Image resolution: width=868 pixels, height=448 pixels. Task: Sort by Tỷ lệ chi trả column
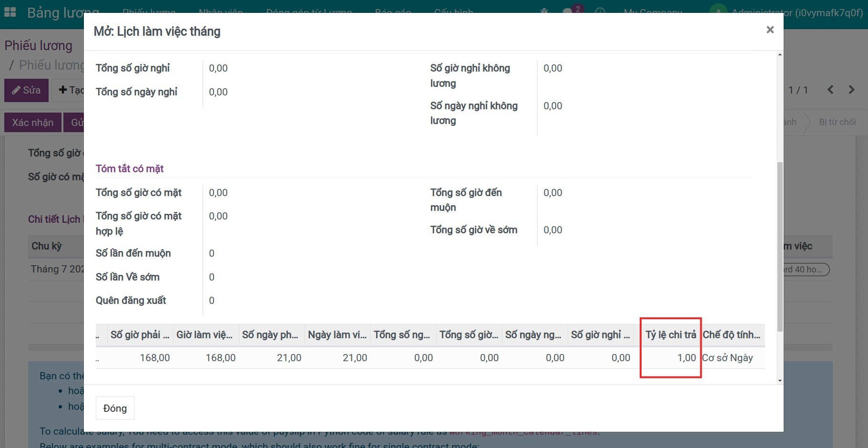click(670, 335)
